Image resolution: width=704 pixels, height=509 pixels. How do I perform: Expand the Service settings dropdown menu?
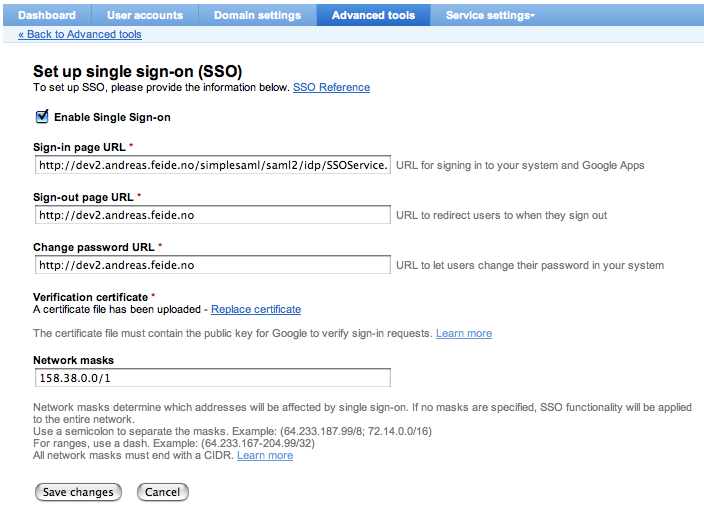click(x=490, y=15)
